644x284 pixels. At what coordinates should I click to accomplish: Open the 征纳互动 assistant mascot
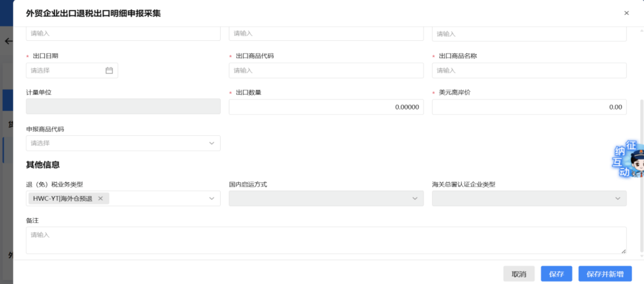pos(629,159)
